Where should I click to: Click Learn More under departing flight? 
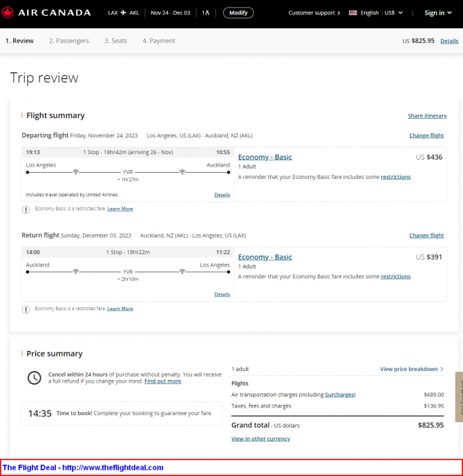pos(120,209)
